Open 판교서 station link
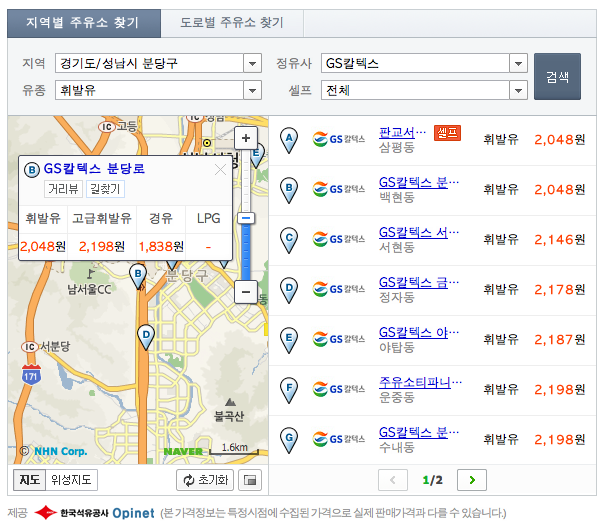Screen dimensions: 616x532 [x=402, y=133]
